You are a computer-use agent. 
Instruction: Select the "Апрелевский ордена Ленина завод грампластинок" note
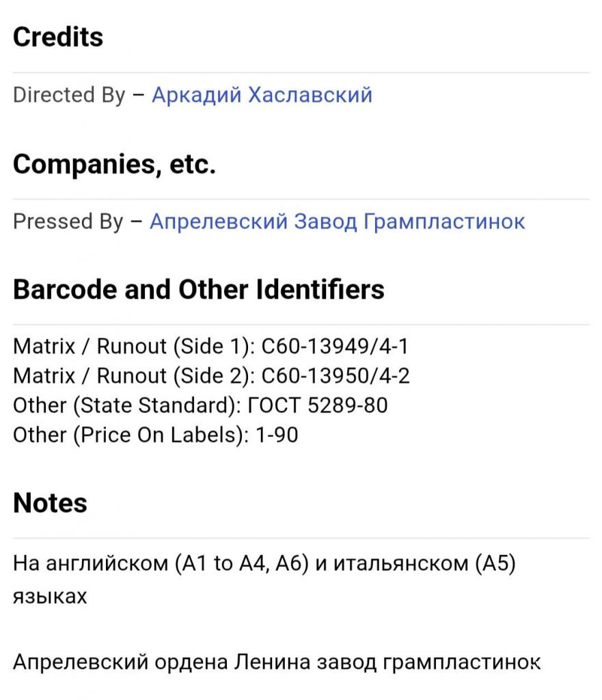(277, 662)
